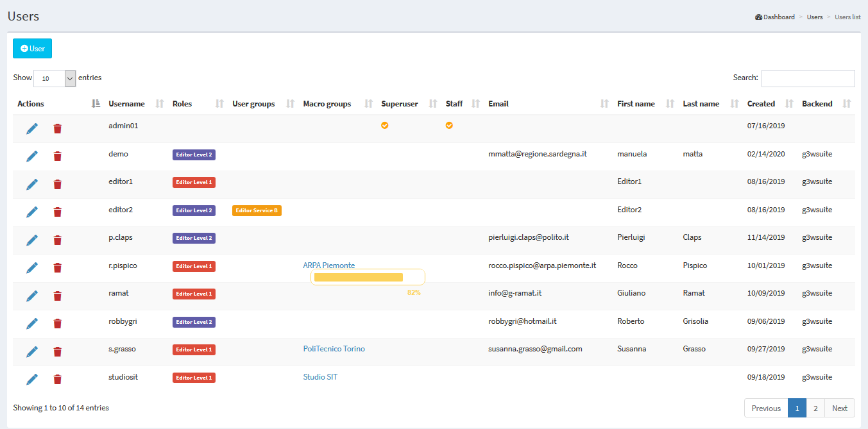The height and width of the screenshot is (429, 868).
Task: Delete the demo user with trash icon
Action: coord(58,156)
